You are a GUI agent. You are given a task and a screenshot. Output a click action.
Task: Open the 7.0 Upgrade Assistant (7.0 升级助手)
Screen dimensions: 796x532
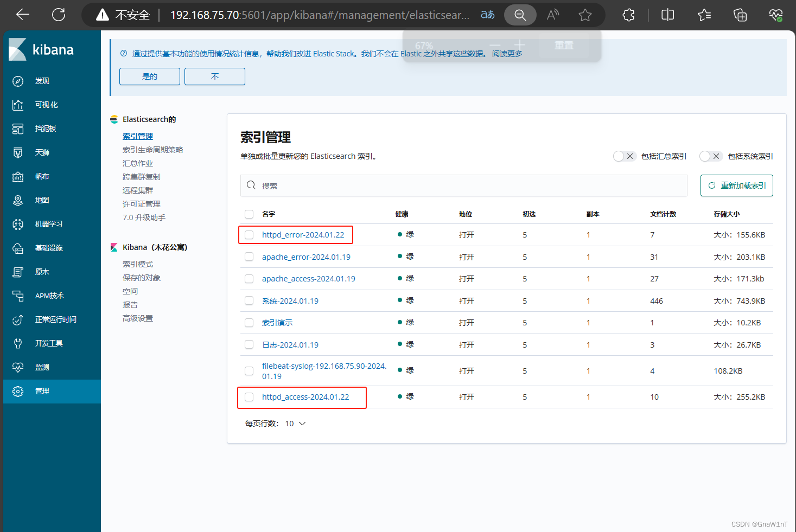[x=144, y=217]
